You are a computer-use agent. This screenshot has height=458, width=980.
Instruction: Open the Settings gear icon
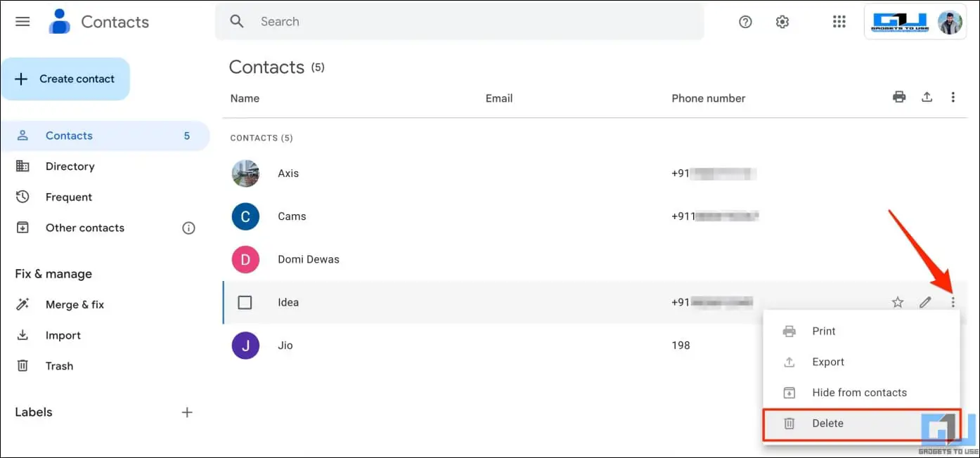coord(782,22)
